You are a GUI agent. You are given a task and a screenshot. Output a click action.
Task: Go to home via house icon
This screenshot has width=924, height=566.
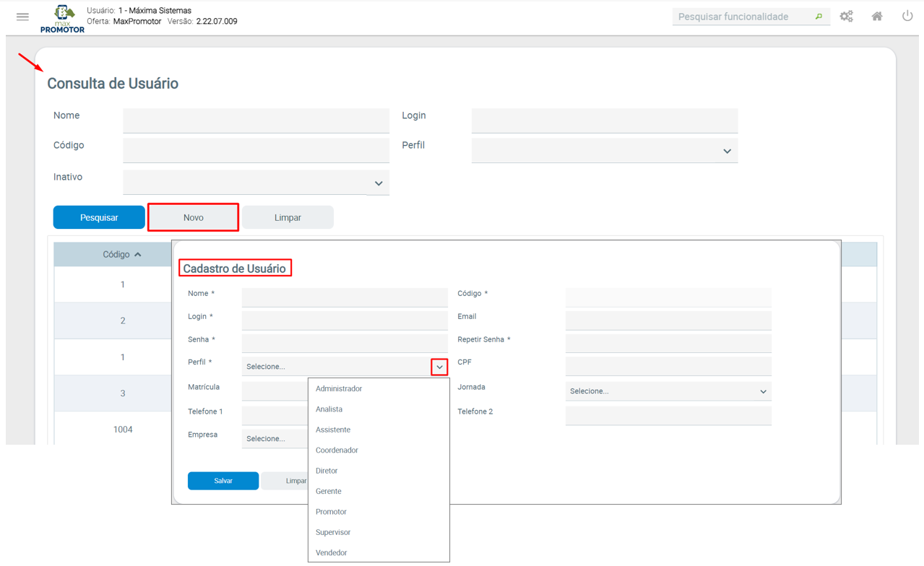[876, 17]
